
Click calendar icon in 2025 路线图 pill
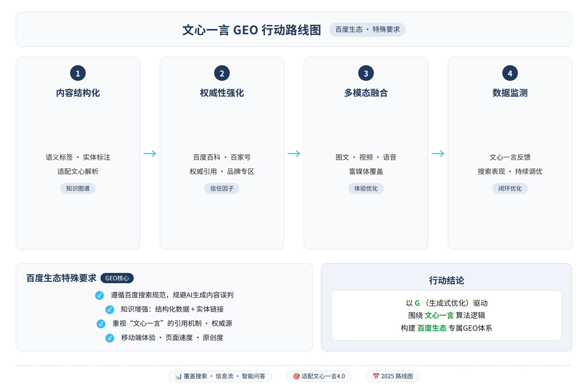pos(376,376)
